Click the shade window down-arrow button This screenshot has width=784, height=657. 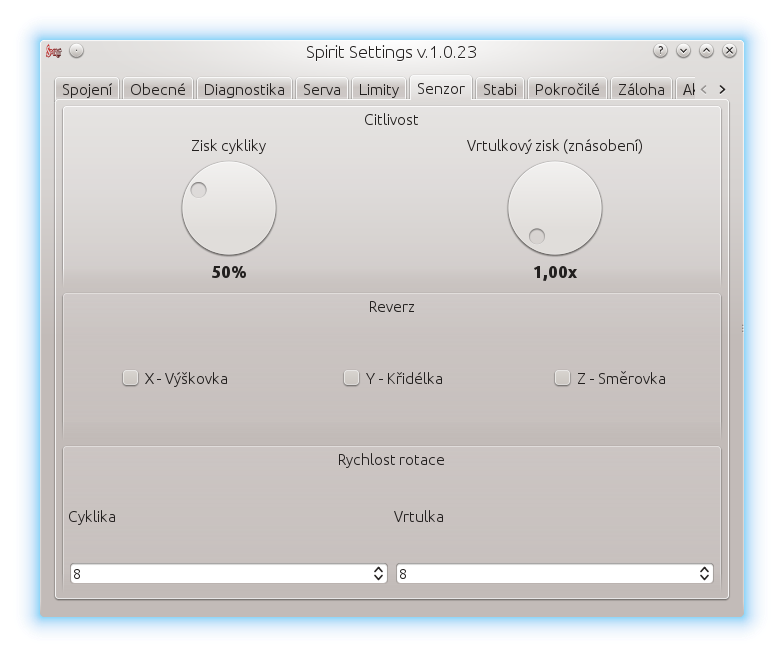point(683,51)
